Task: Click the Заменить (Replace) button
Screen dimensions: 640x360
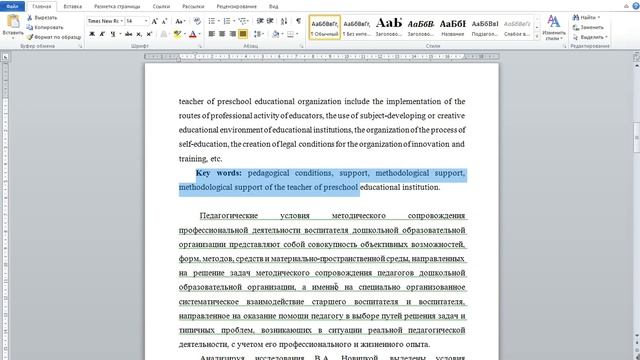Action: (x=588, y=27)
